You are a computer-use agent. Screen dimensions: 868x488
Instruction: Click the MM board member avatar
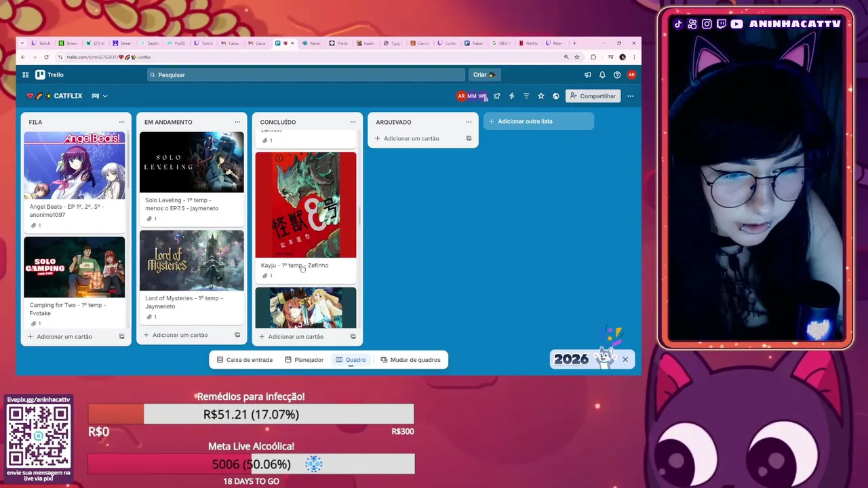(471, 96)
